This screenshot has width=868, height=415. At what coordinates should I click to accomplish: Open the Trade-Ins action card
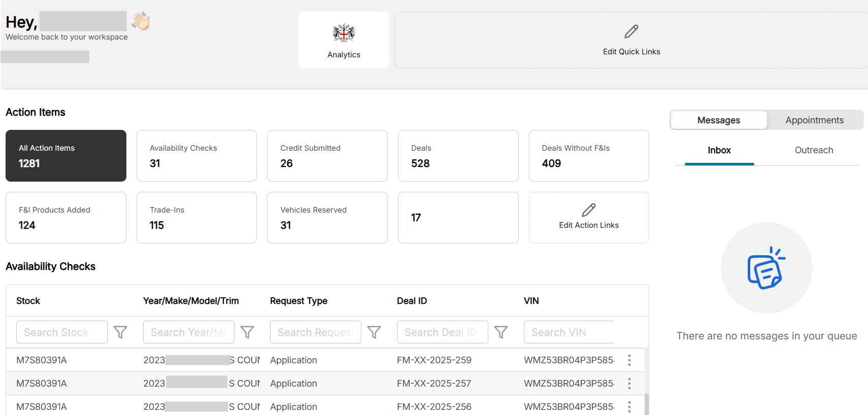pos(196,218)
